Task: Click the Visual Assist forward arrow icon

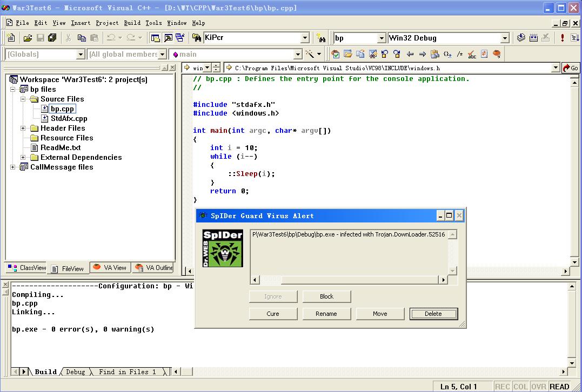Action: tap(423, 54)
